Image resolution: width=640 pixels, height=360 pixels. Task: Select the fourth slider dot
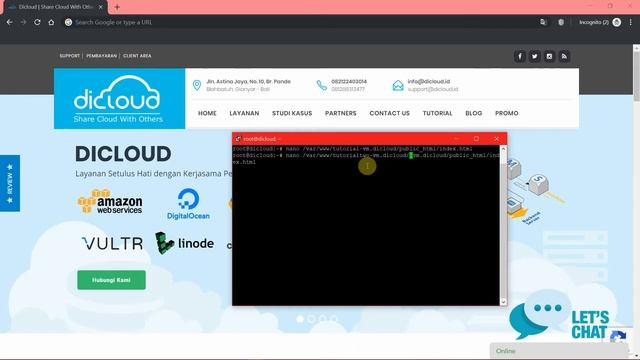[x=334, y=319]
